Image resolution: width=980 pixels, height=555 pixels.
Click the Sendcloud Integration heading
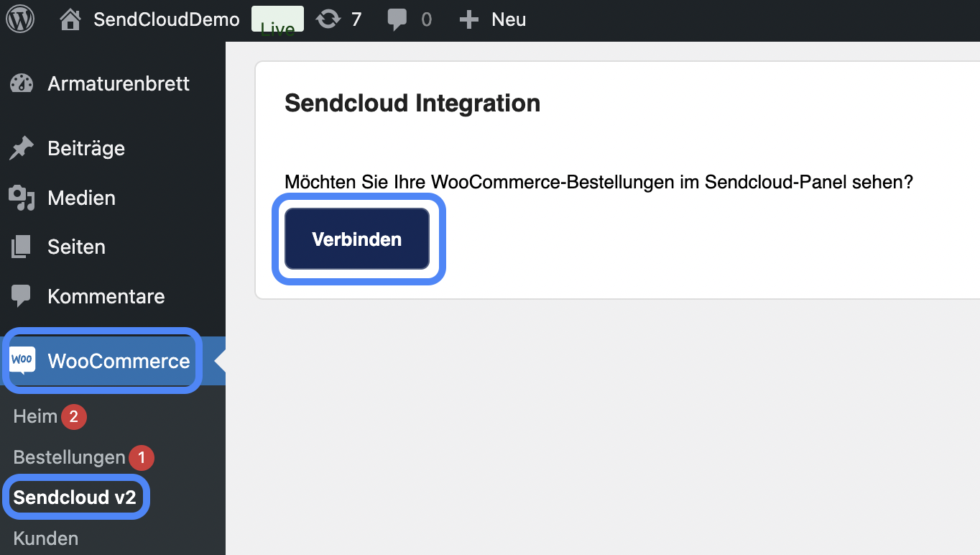(x=412, y=103)
